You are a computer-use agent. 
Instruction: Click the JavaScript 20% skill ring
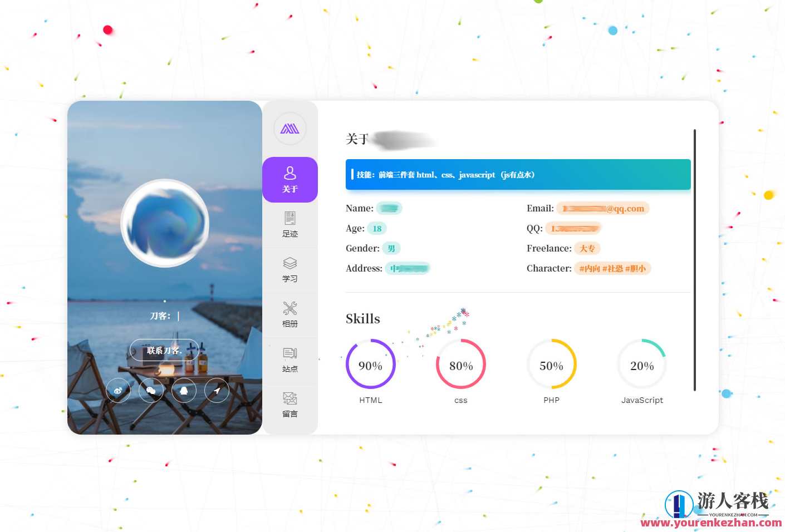coord(642,364)
